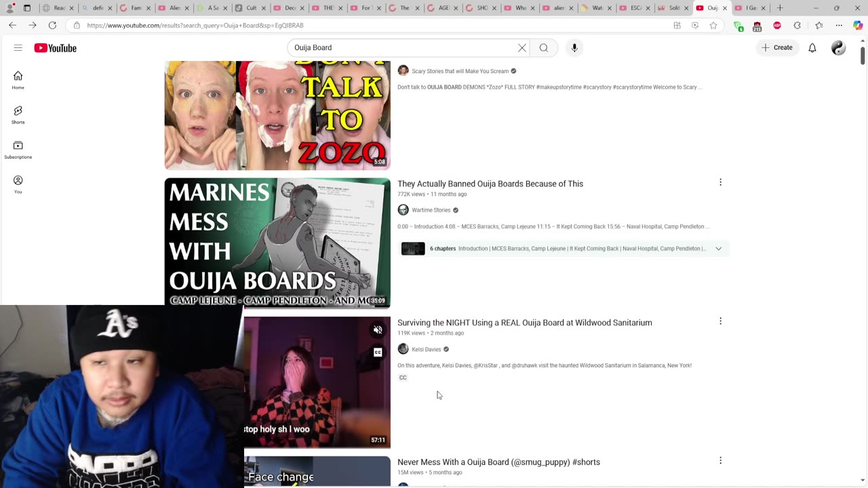This screenshot has height=488, width=868.
Task: Expand the 6 chapters list
Action: [x=718, y=249]
